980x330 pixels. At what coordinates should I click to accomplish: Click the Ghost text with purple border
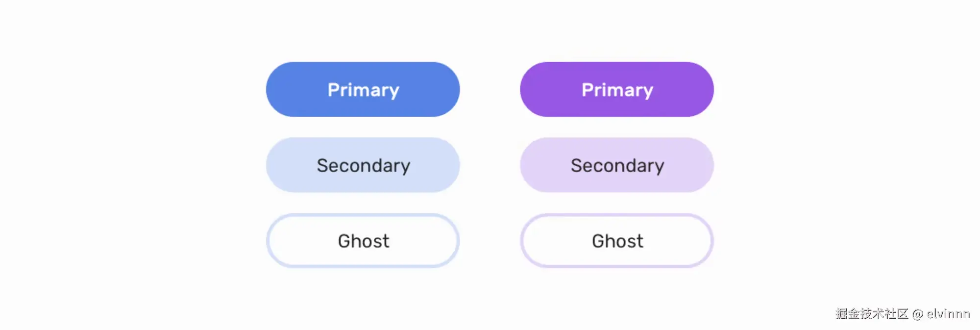(x=617, y=241)
